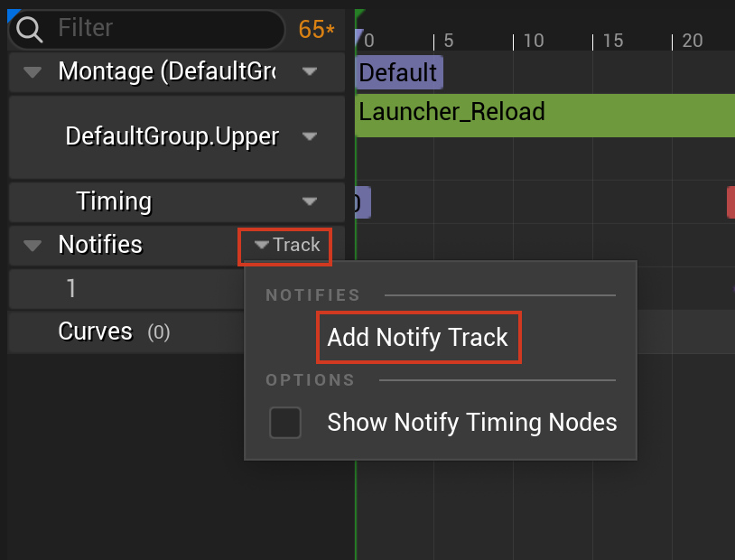
Task: Enable the Show Notify Timing Nodes checkbox
Action: [x=285, y=423]
